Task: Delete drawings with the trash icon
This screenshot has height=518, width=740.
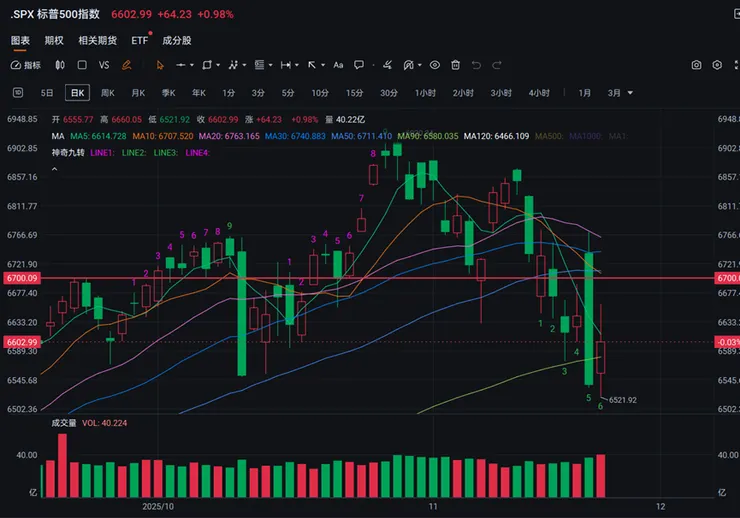Action: pyautogui.click(x=456, y=65)
